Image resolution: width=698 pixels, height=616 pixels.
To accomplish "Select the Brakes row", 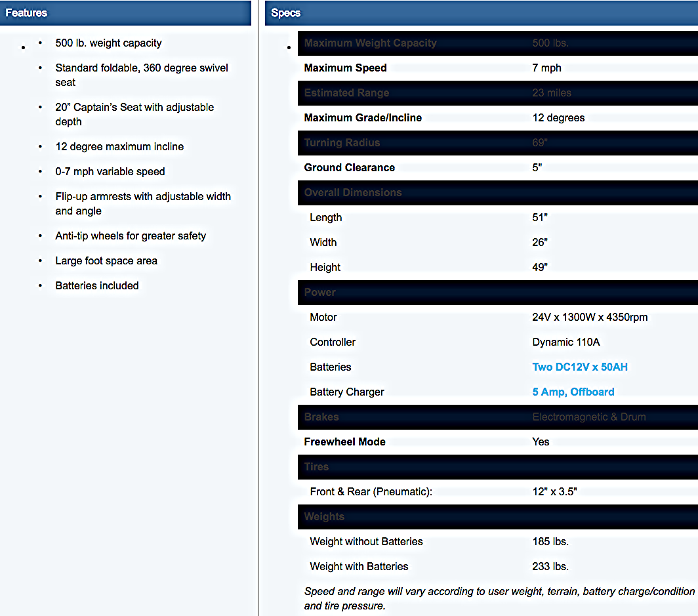I will (x=497, y=417).
